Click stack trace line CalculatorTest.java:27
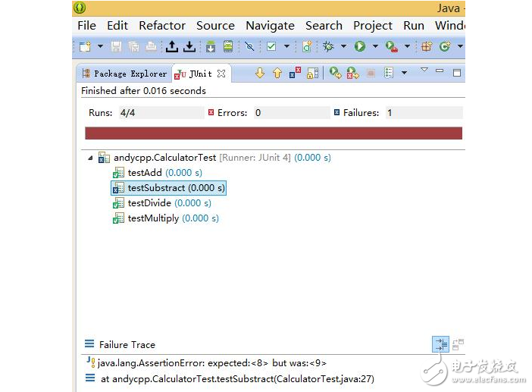 coord(236,378)
